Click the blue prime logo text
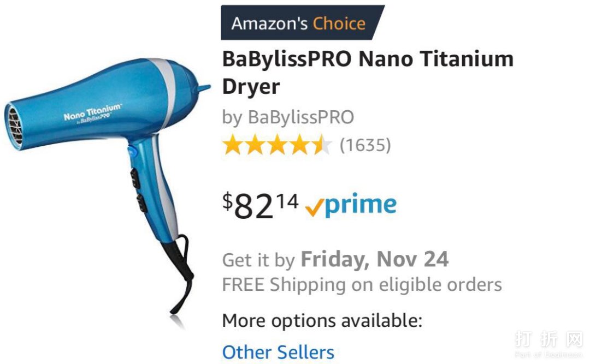Image resolution: width=590 pixels, height=364 pixels. (361, 205)
